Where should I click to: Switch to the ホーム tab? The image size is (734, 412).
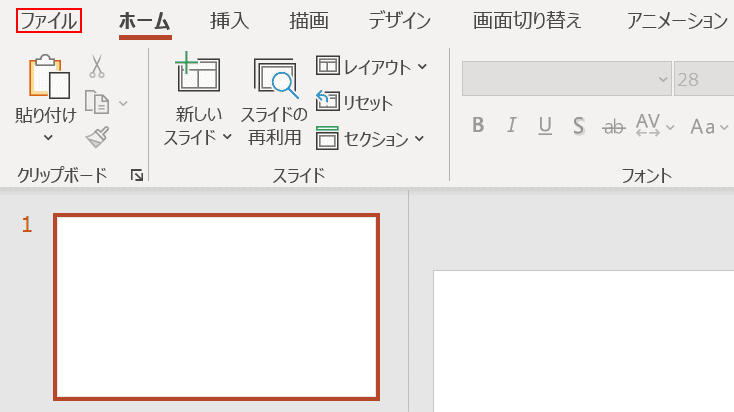[x=145, y=22]
